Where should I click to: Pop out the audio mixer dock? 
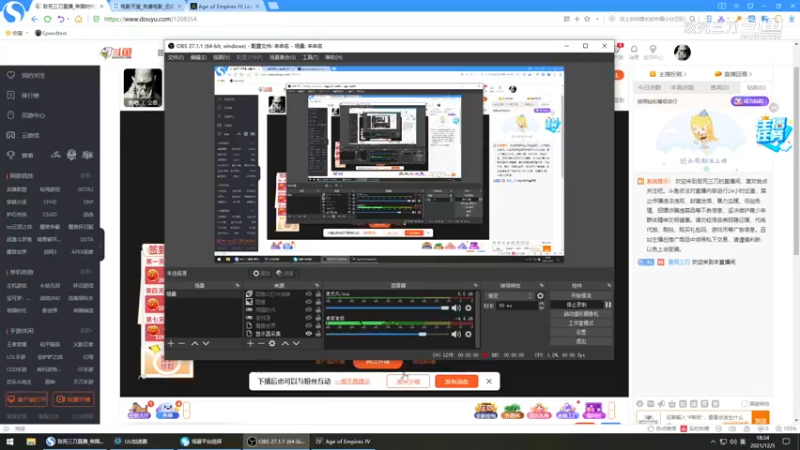tap(476, 286)
